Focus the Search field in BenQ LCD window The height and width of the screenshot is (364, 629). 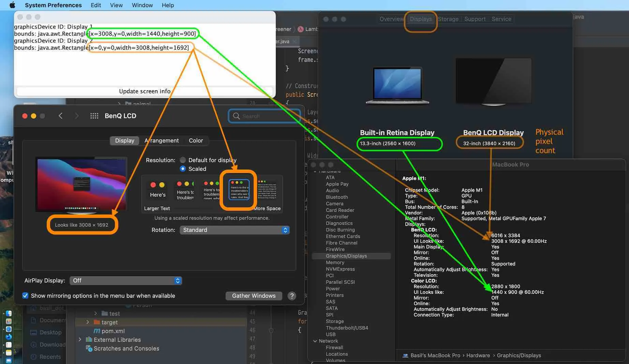[x=265, y=116]
